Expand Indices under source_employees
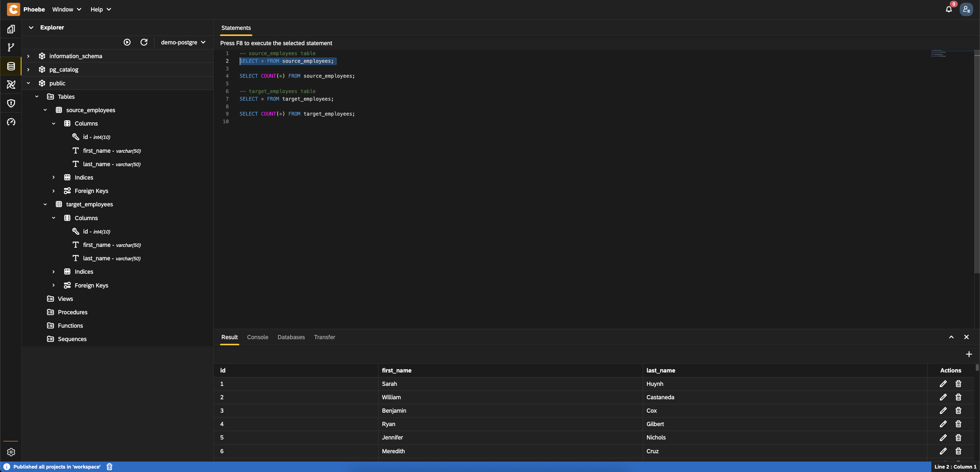 tap(54, 177)
